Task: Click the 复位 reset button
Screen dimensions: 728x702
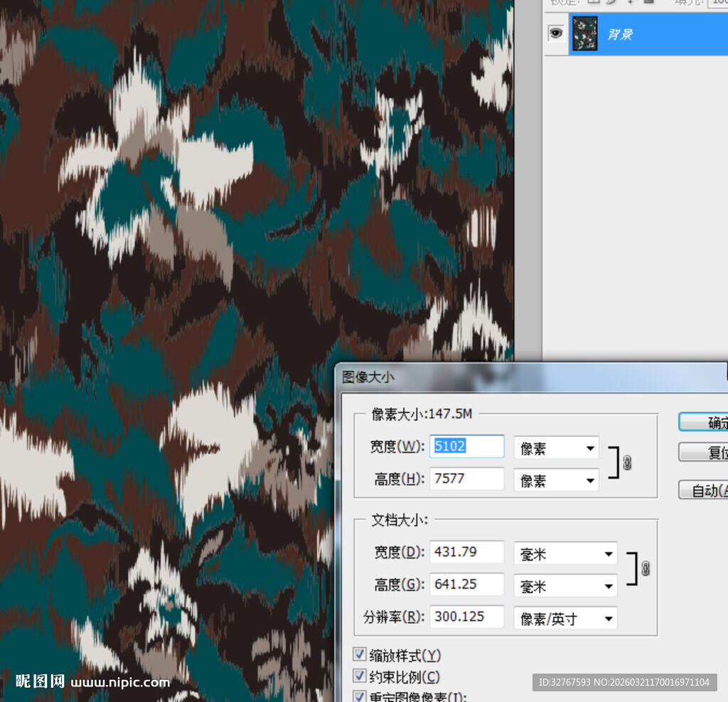Action: [x=703, y=453]
